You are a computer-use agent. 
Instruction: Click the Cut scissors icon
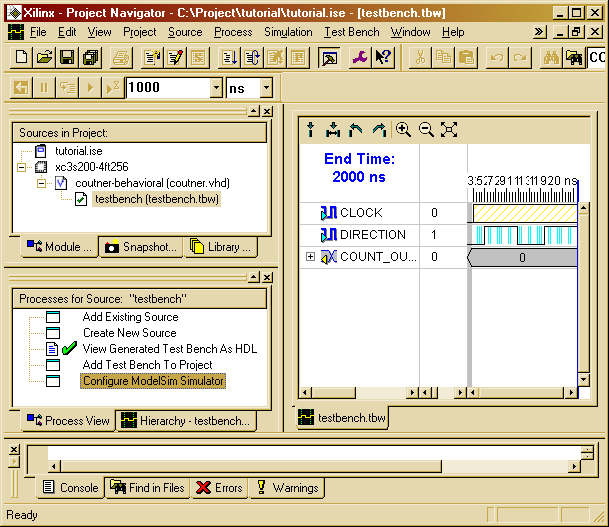(420, 58)
